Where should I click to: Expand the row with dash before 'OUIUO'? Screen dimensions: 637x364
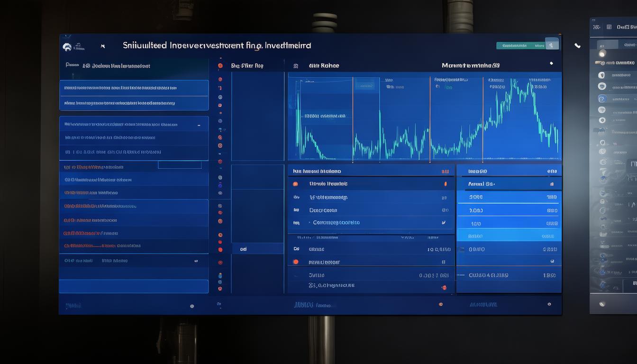460,275
